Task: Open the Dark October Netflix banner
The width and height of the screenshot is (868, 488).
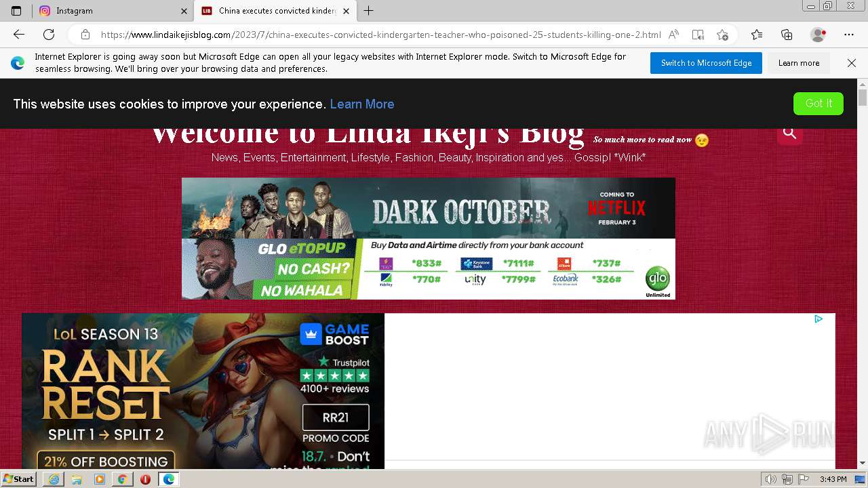Action: 429,208
